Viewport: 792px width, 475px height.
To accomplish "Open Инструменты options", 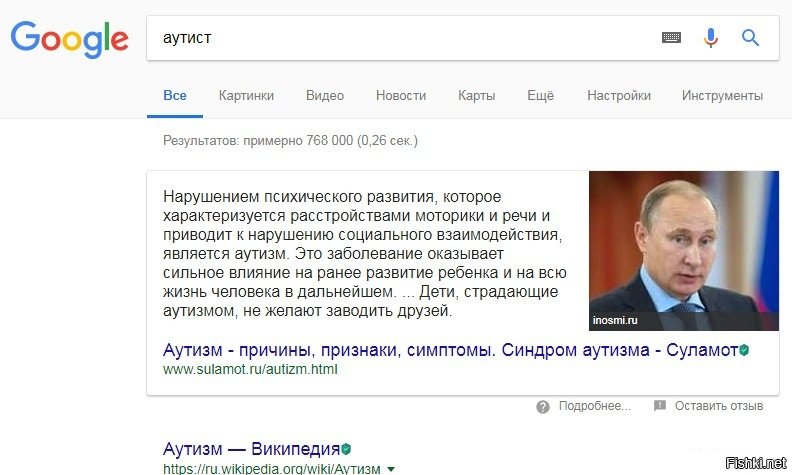I will [x=722, y=96].
